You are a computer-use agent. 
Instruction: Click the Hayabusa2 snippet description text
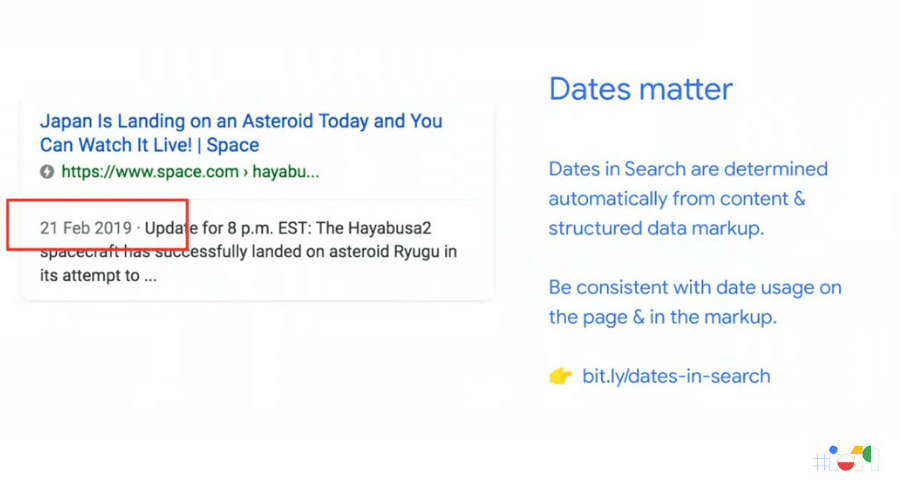pyautogui.click(x=248, y=251)
